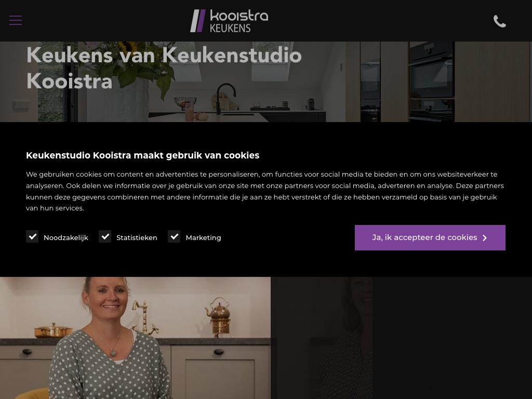This screenshot has width=532, height=399.
Task: Accept cookies with the purple button
Action: [x=430, y=237]
